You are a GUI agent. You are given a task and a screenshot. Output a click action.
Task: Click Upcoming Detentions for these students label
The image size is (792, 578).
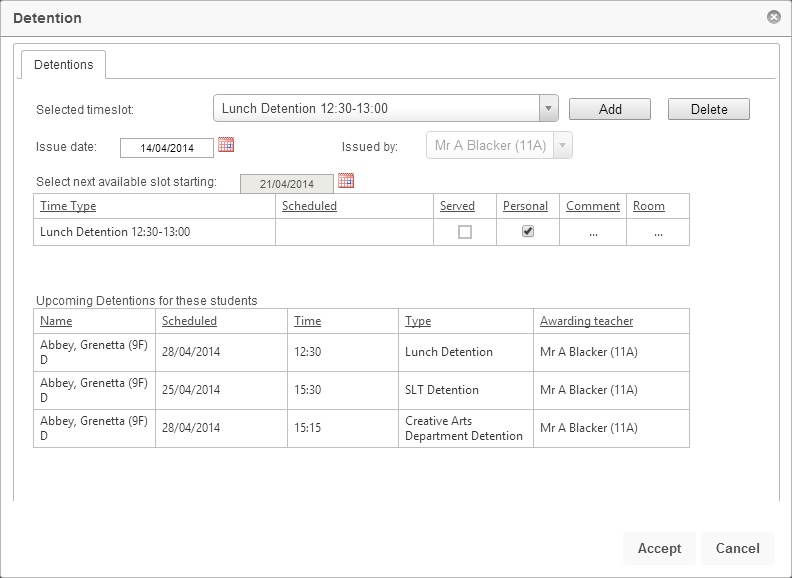[x=146, y=301]
